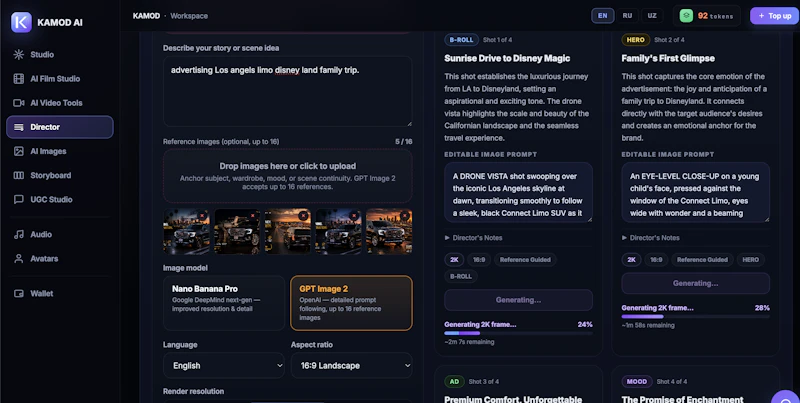Click the 5 / 16 reference image counter

pyautogui.click(x=404, y=142)
